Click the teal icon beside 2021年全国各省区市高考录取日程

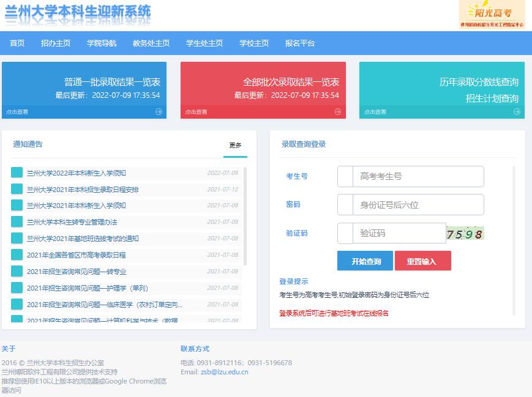17,254
